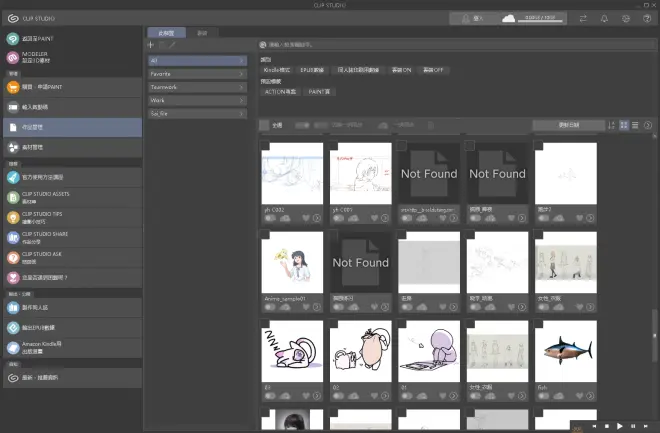Expand the Favorite folder chevron

pyautogui.click(x=241, y=74)
